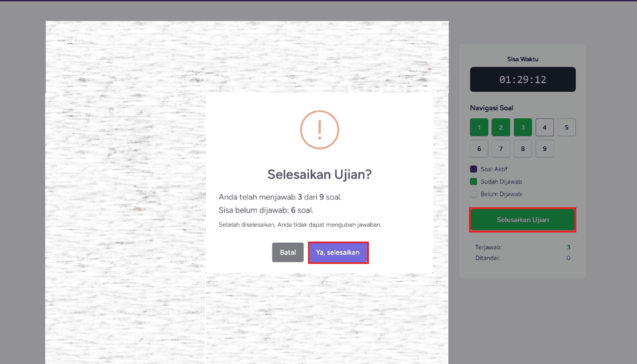Image resolution: width=637 pixels, height=364 pixels.
Task: Go to question number 1
Action: (479, 127)
